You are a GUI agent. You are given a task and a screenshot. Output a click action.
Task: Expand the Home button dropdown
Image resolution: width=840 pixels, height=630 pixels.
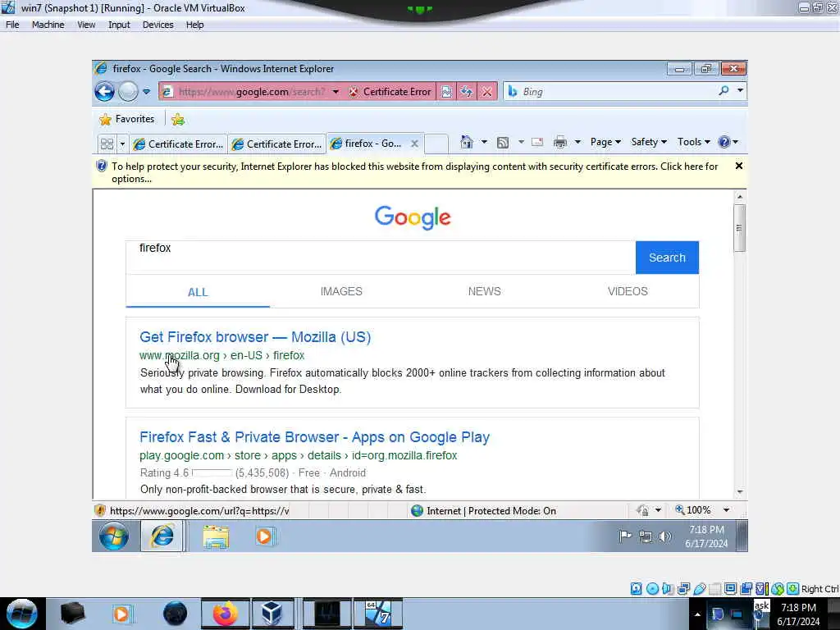click(484, 142)
